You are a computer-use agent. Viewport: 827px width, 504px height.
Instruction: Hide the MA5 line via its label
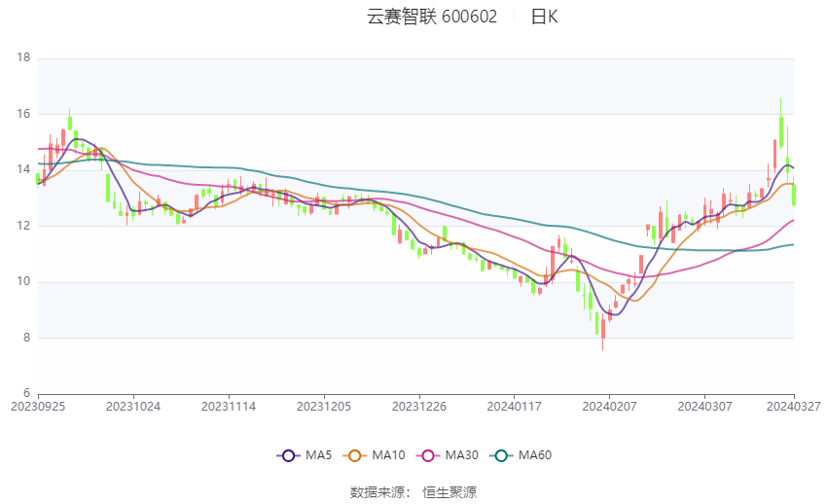[318, 455]
